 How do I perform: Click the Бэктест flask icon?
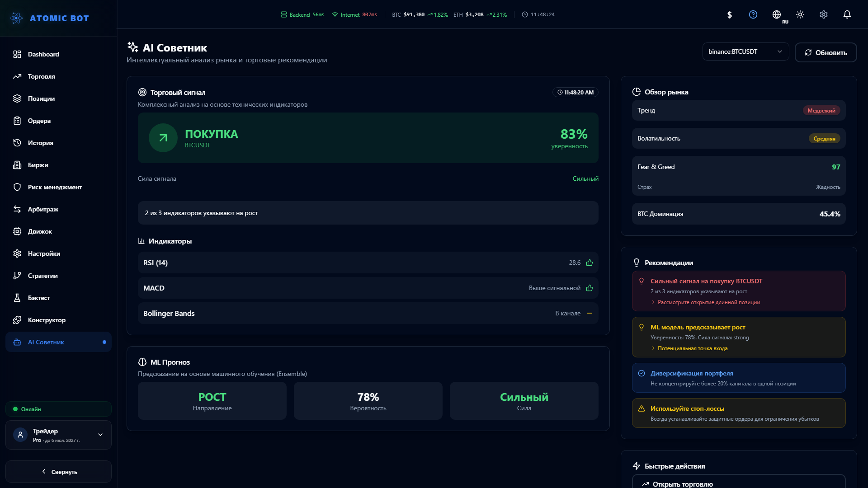click(x=17, y=298)
